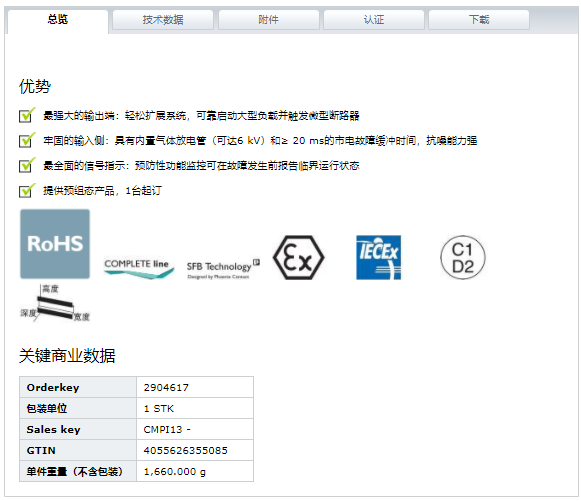This screenshot has height=501, width=581.
Task: Open the SFB Technology logo
Action: coord(223,269)
